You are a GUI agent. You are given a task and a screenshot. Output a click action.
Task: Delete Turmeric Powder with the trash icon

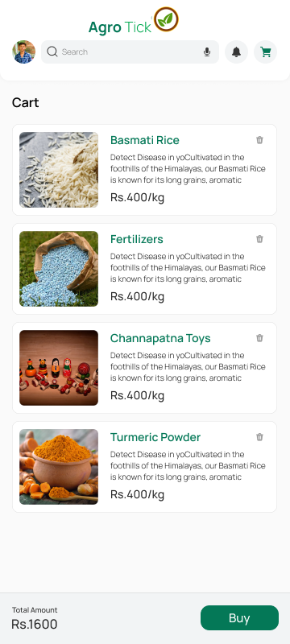[259, 437]
